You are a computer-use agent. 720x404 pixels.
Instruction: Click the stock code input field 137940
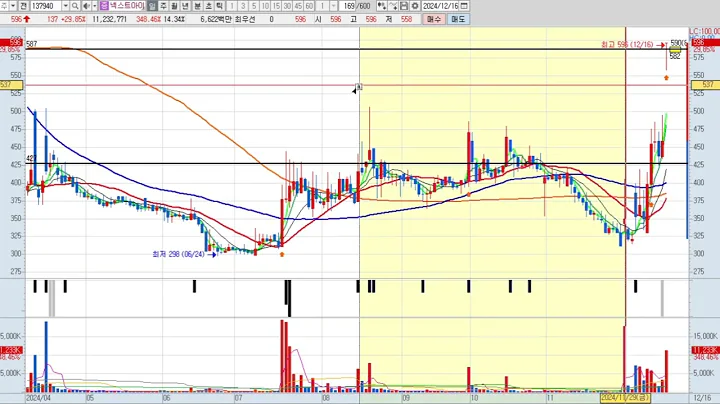(x=46, y=6)
